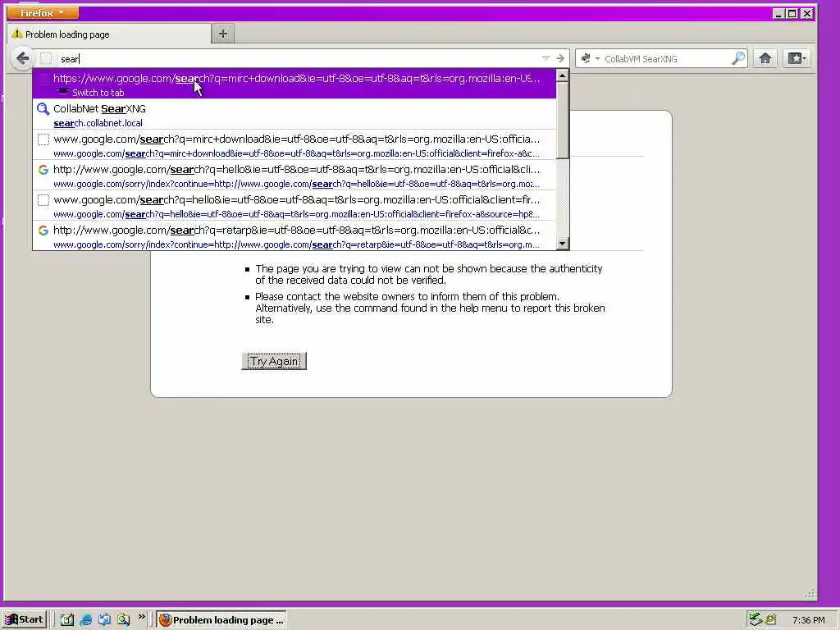
Task: Launch Internet Explorer from quick launch
Action: pos(85,620)
